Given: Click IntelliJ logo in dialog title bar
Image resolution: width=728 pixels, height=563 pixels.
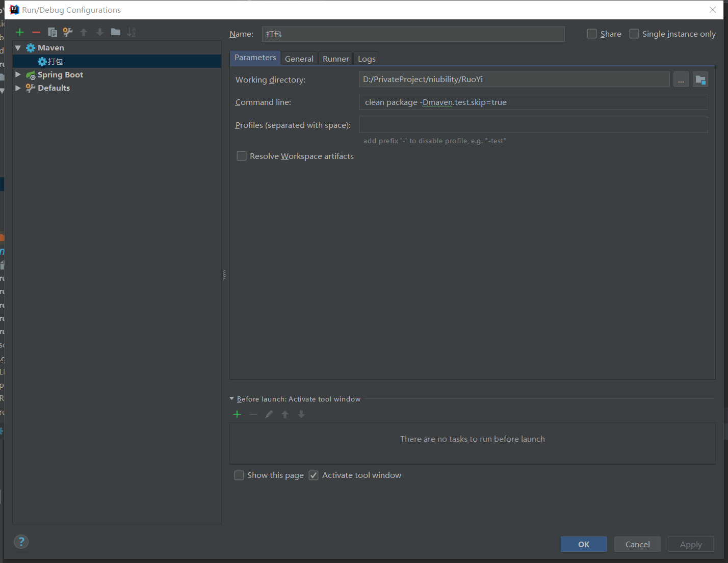Looking at the screenshot, I should point(14,10).
